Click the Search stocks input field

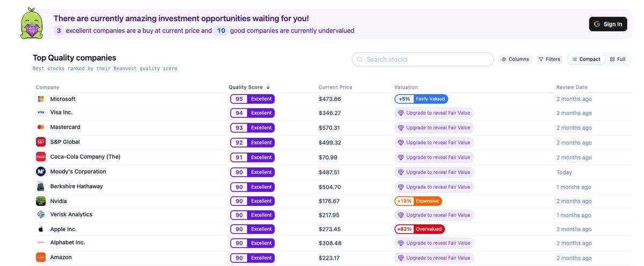click(423, 60)
